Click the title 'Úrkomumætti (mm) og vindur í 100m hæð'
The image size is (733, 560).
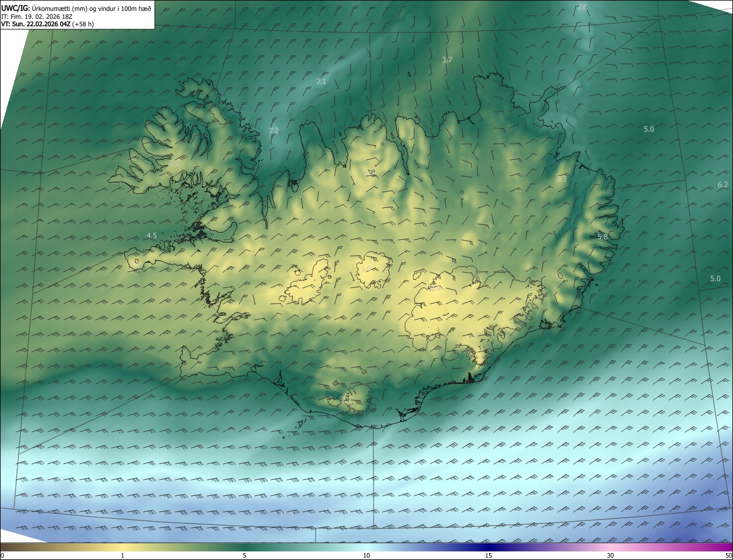[x=92, y=9]
